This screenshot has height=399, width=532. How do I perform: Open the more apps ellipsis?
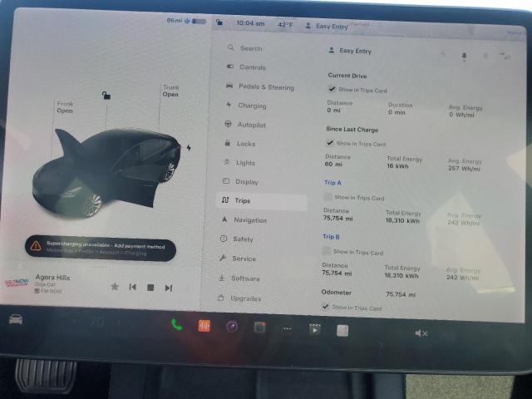[x=287, y=329]
